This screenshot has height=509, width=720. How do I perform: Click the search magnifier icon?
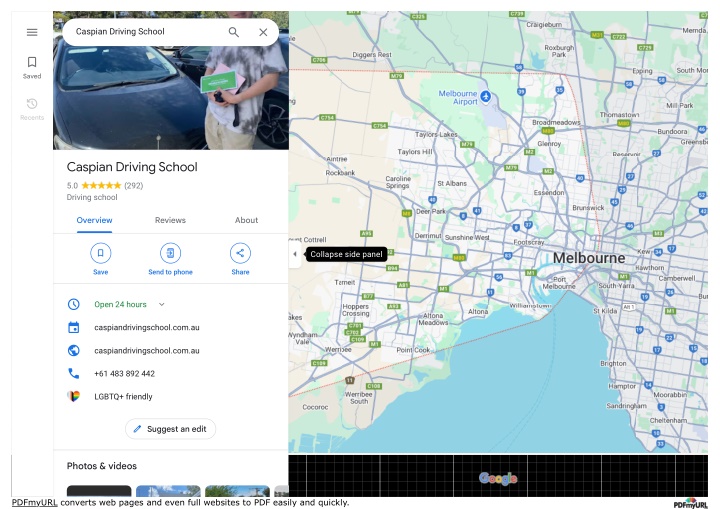(234, 32)
